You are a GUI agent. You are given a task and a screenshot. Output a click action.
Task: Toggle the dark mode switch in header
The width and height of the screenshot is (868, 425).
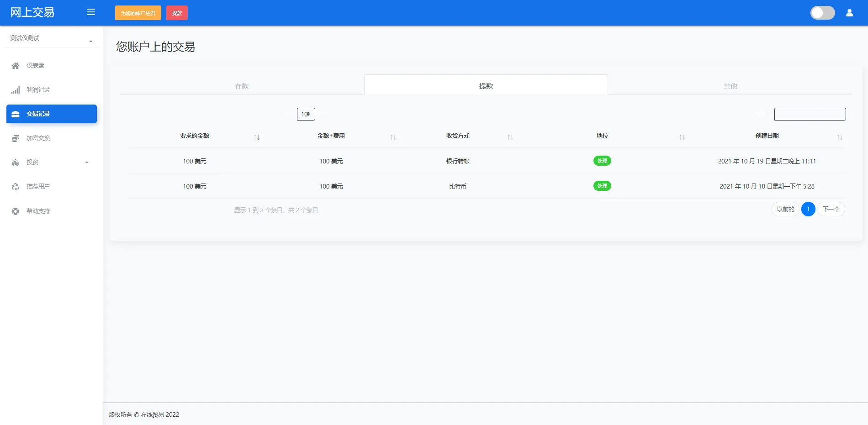822,13
